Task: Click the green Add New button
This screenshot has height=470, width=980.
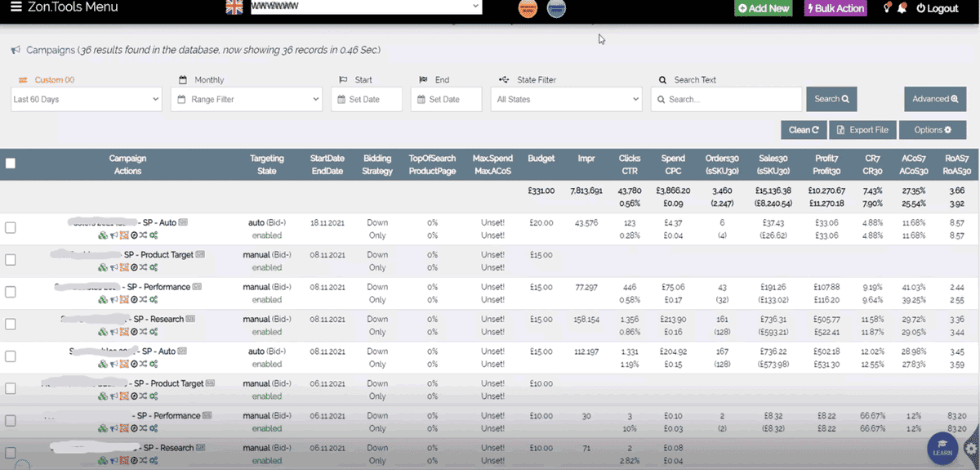Action: (764, 8)
